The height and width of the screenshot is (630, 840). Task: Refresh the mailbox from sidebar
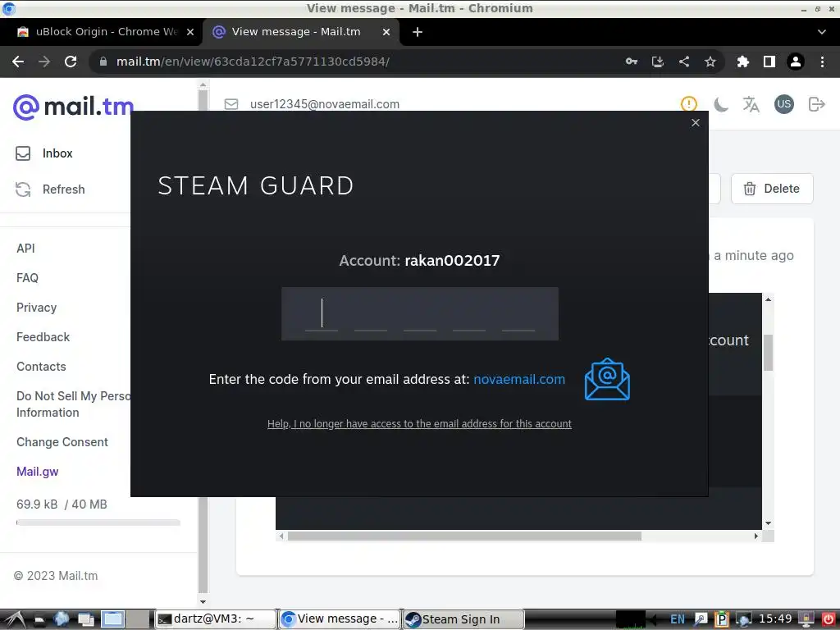pos(64,189)
